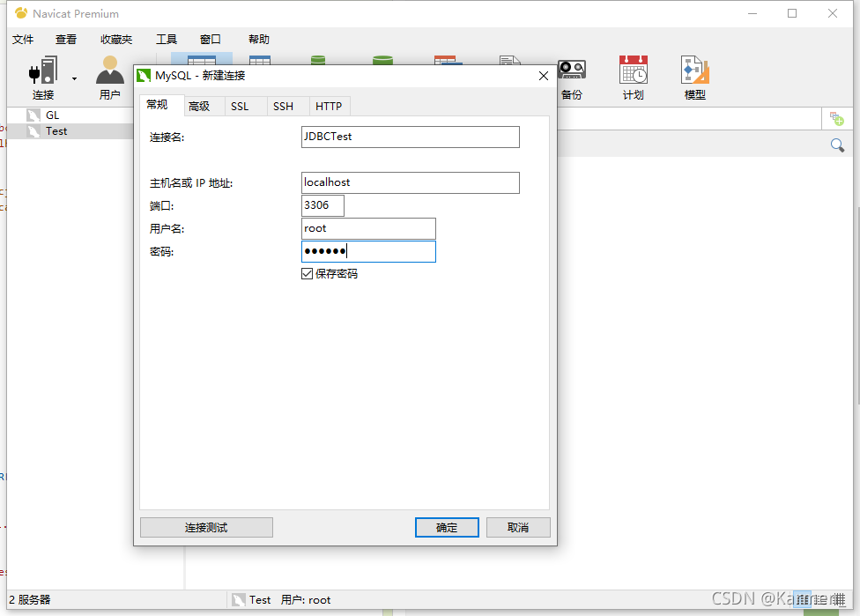Screen dimensions: 860x616
Task: Click the magnifier search icon in main window
Action: [x=837, y=145]
